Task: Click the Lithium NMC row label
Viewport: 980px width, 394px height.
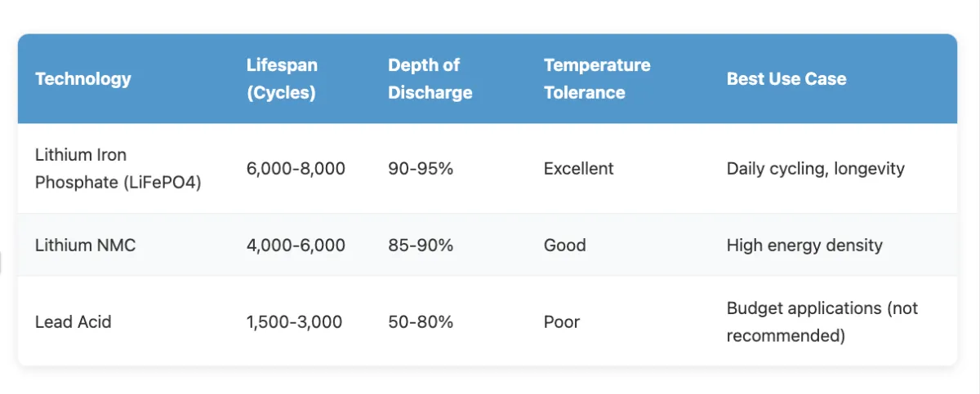Action: pyautogui.click(x=85, y=245)
